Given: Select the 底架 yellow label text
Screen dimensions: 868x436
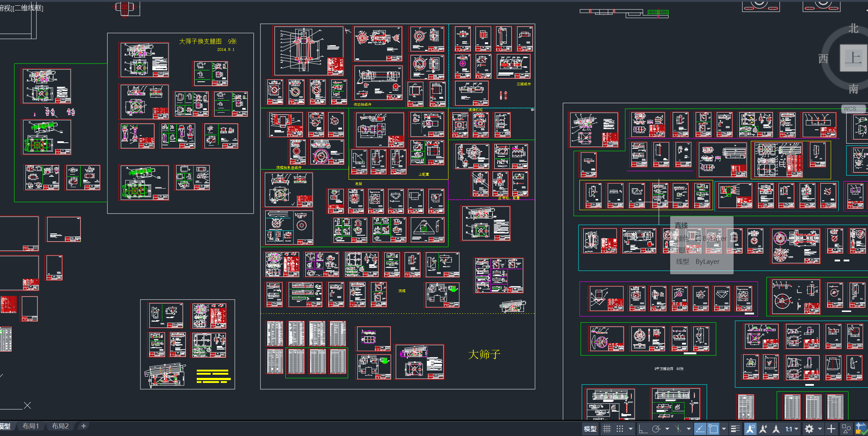Looking at the screenshot, I should (358, 184).
